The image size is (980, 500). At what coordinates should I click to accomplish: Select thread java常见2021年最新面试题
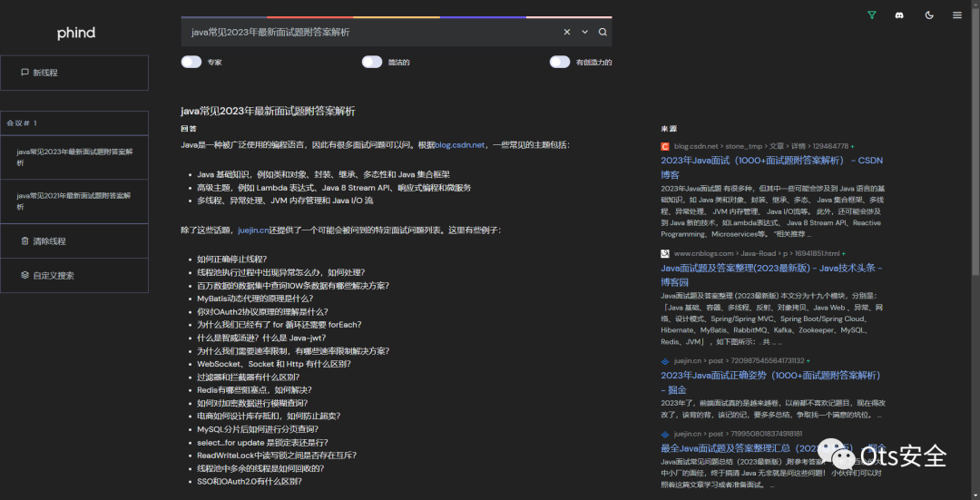[x=74, y=201]
